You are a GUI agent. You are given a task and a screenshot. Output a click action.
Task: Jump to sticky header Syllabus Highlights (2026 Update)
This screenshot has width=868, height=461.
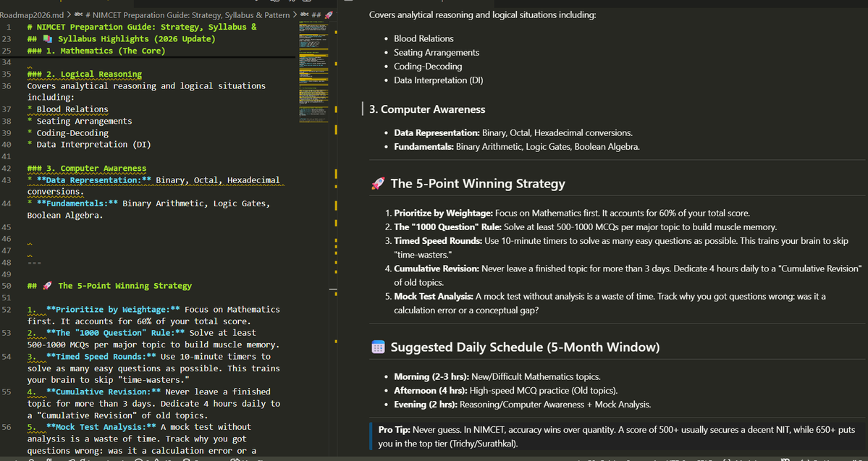coord(121,39)
